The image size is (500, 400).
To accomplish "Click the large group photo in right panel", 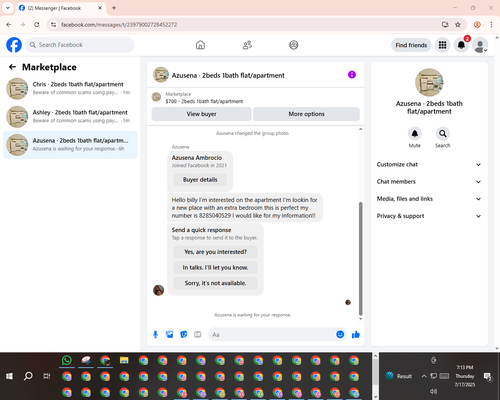I will (x=429, y=82).
